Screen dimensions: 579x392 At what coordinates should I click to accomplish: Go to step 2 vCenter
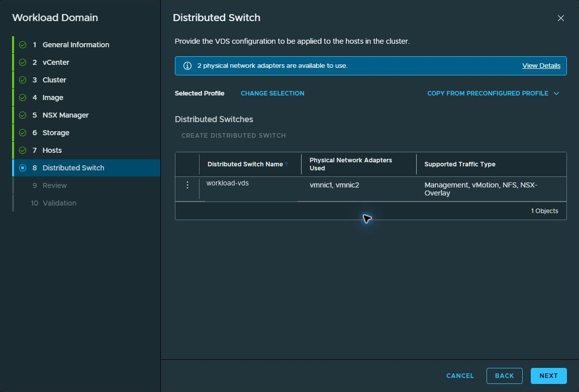(87, 62)
